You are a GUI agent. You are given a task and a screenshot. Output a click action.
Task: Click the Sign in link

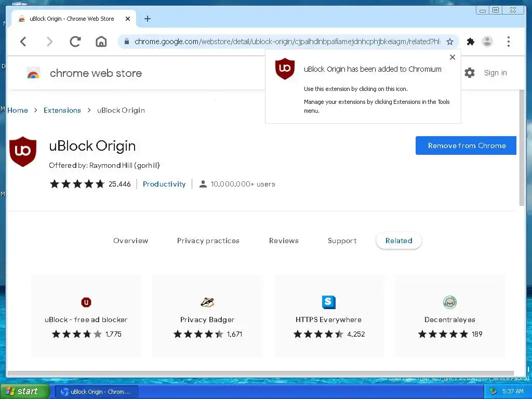pyautogui.click(x=495, y=73)
